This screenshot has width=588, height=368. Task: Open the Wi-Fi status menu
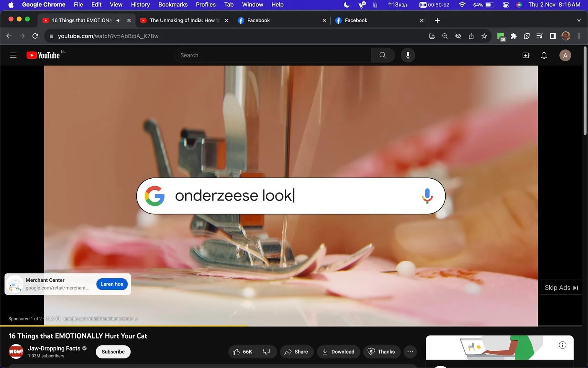click(462, 5)
